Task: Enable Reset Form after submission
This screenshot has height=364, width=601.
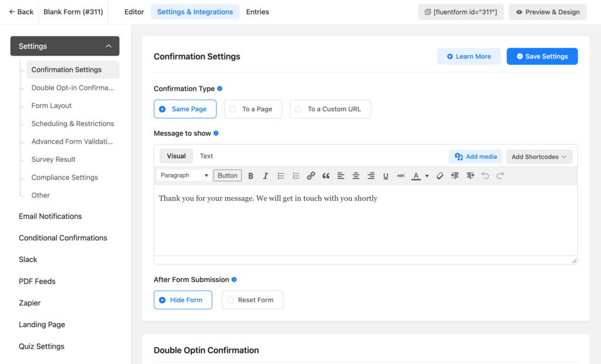Action: point(252,300)
